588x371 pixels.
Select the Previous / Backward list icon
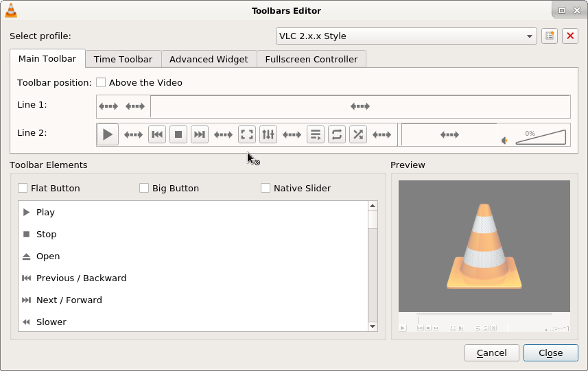(x=26, y=278)
